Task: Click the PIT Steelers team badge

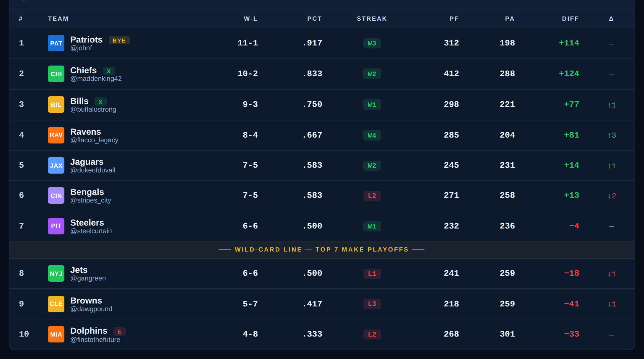Action: coord(56,226)
